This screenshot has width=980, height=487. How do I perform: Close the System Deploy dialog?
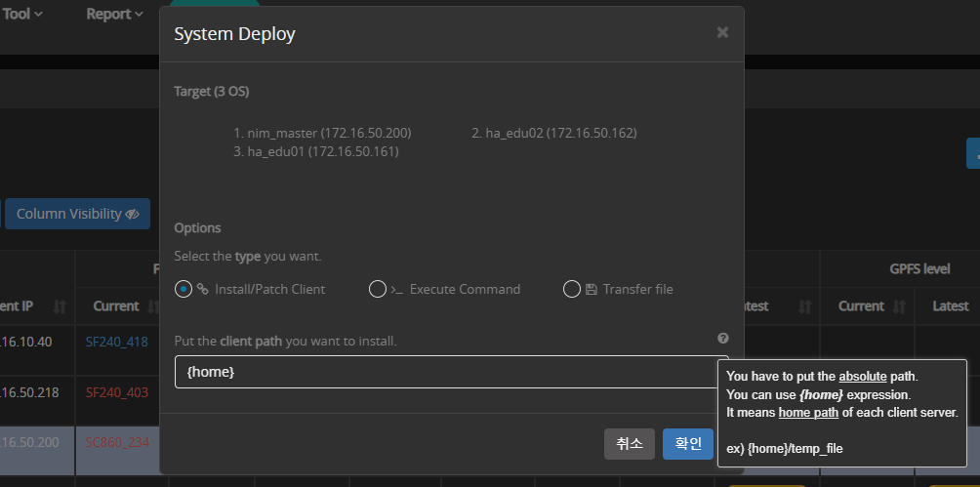[722, 32]
